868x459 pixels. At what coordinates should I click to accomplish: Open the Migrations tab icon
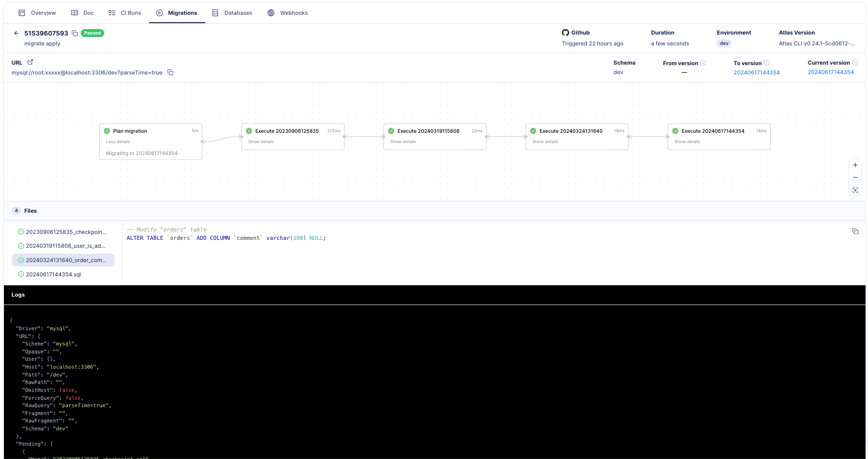159,13
